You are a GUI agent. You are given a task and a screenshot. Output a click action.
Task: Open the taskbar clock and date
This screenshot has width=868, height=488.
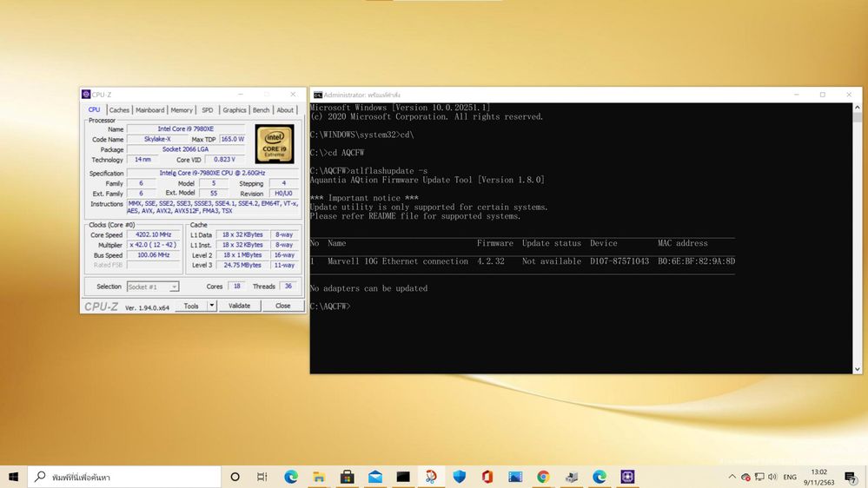(x=818, y=477)
